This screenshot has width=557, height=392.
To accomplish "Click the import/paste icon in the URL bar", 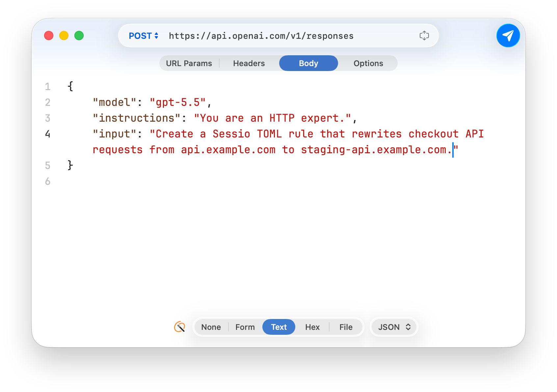I will pyautogui.click(x=424, y=36).
